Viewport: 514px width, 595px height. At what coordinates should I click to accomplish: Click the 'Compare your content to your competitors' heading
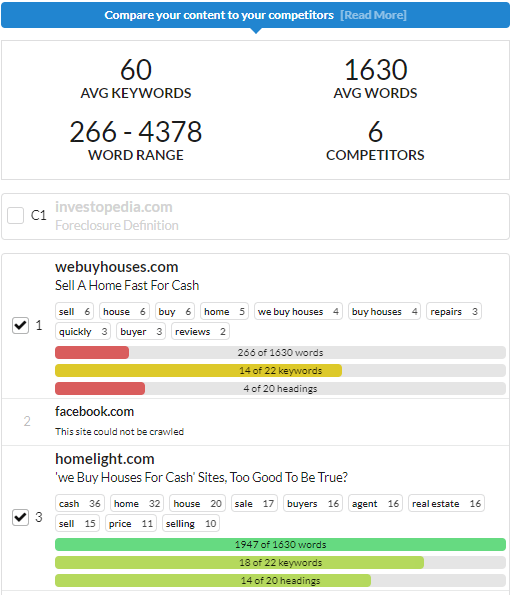pyautogui.click(x=219, y=15)
